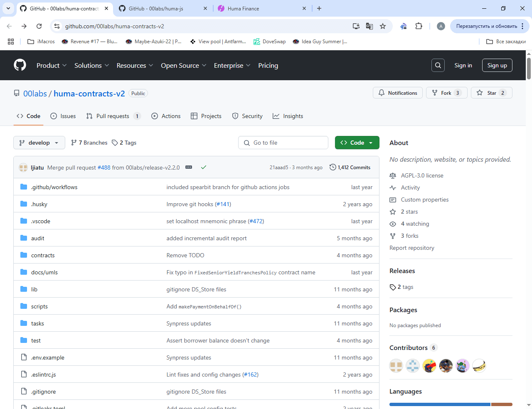Open the .env.example file
This screenshot has height=409, width=532.
[x=48, y=357]
